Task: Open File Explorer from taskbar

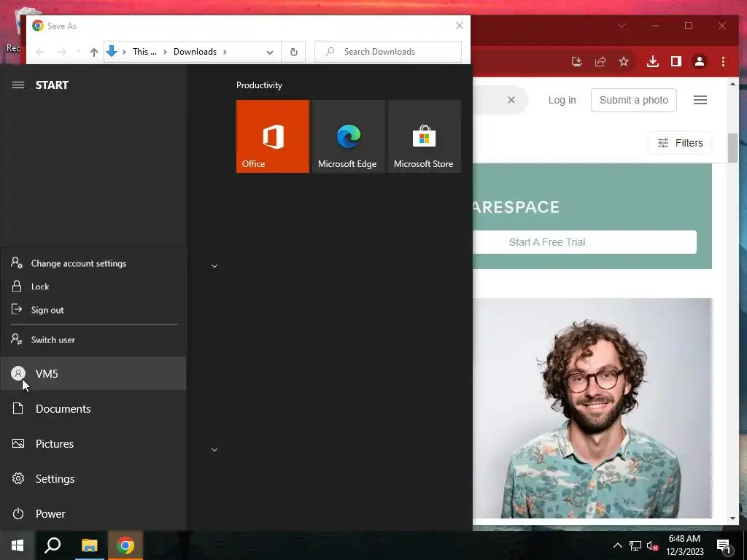Action: (89, 545)
